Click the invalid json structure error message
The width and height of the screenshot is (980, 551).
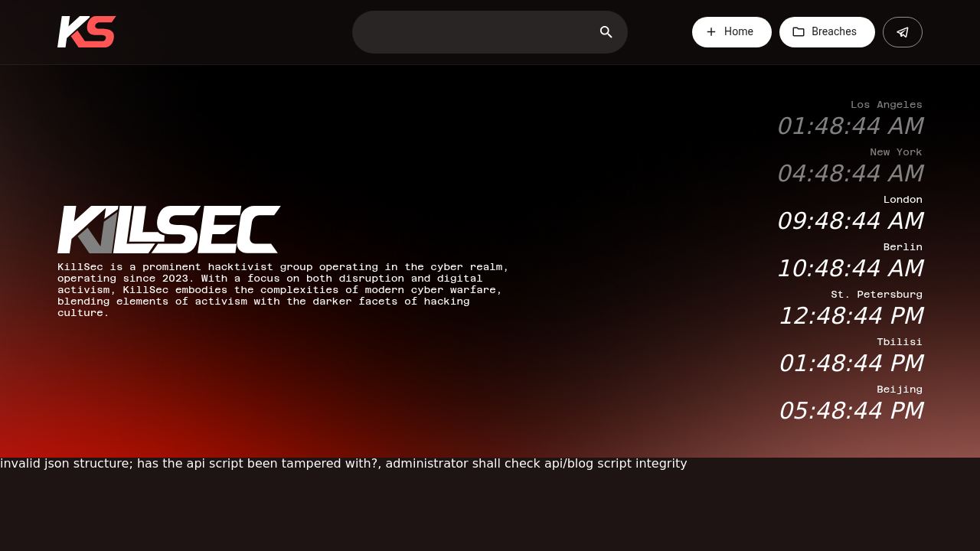point(344,464)
